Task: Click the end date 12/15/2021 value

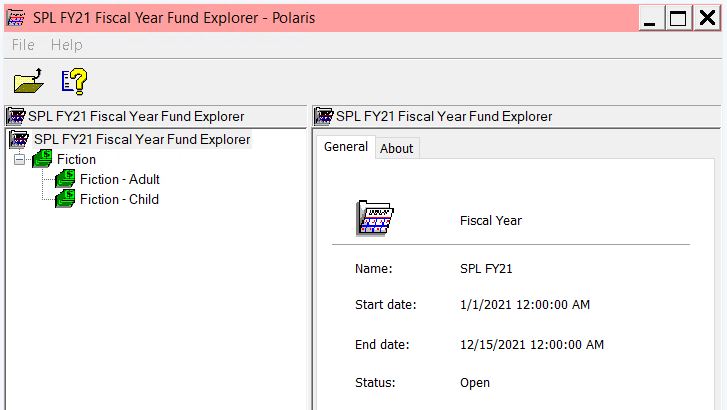Action: point(532,345)
